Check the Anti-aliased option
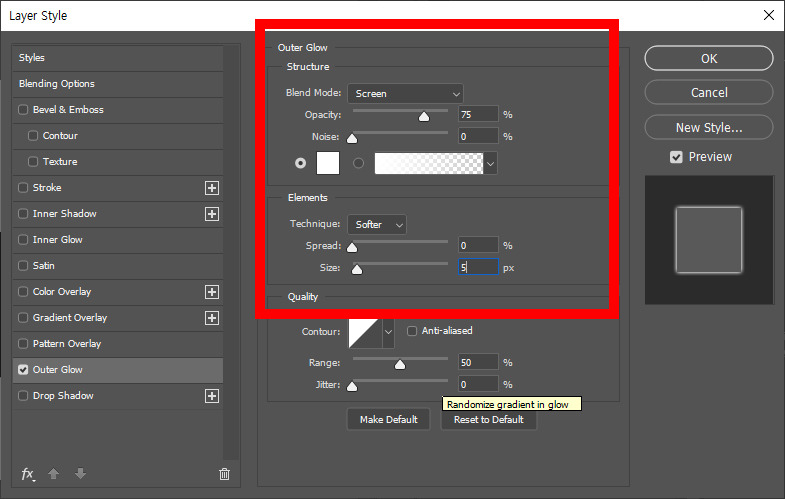This screenshot has width=785, height=499. (412, 331)
